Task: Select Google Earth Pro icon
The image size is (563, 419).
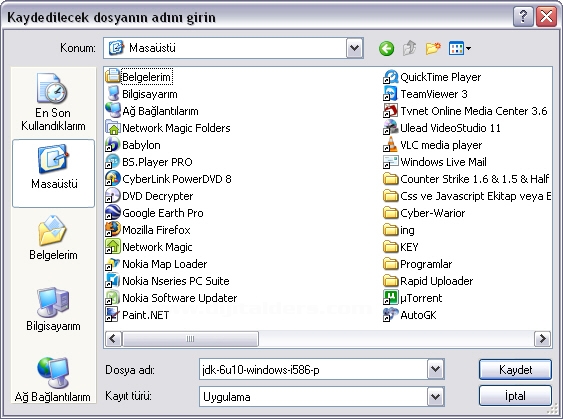Action: [x=113, y=213]
